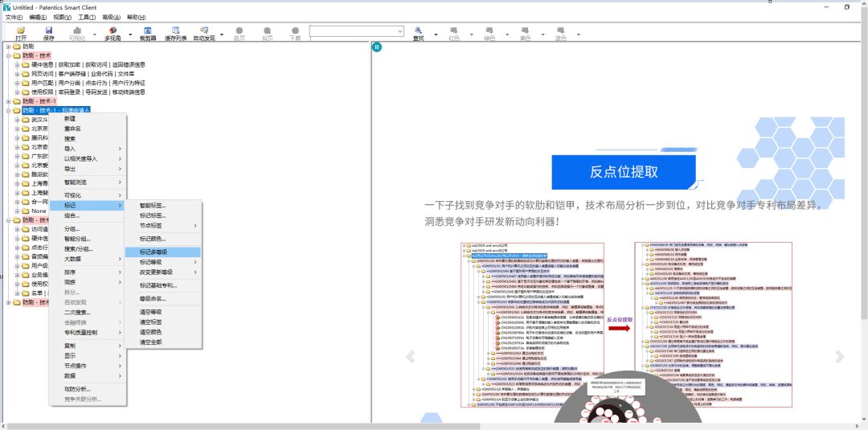Expand the 使用权限 tree row

point(17,92)
